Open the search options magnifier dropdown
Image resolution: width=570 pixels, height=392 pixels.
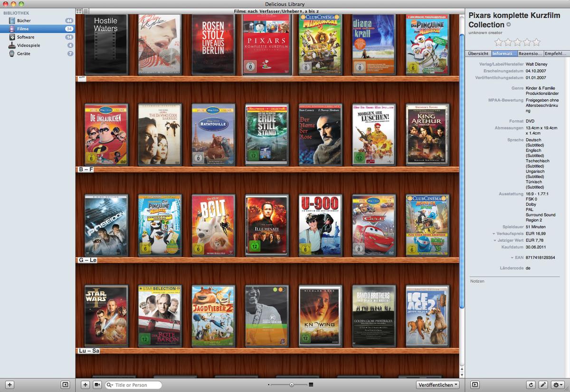tap(110, 385)
